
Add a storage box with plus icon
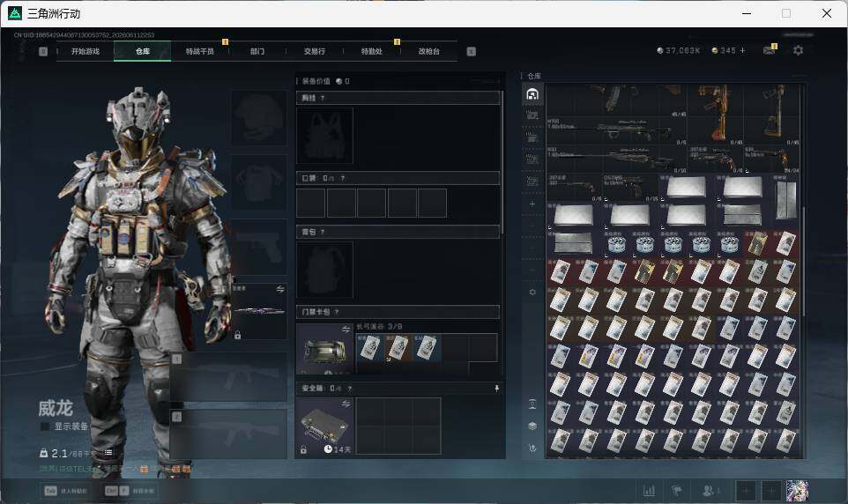point(532,204)
